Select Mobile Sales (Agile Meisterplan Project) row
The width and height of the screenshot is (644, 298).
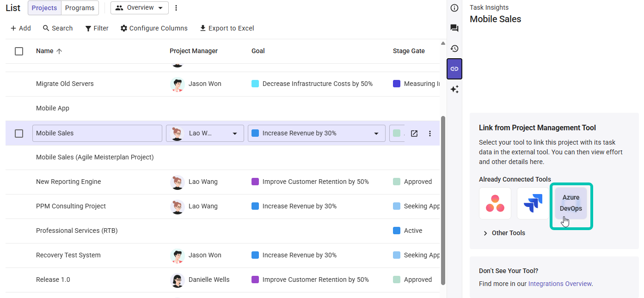tap(222, 158)
